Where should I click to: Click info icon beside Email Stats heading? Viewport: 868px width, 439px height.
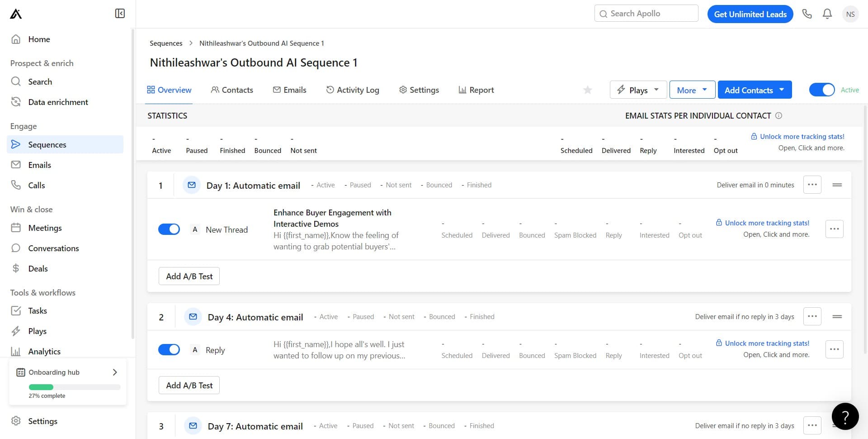click(778, 116)
